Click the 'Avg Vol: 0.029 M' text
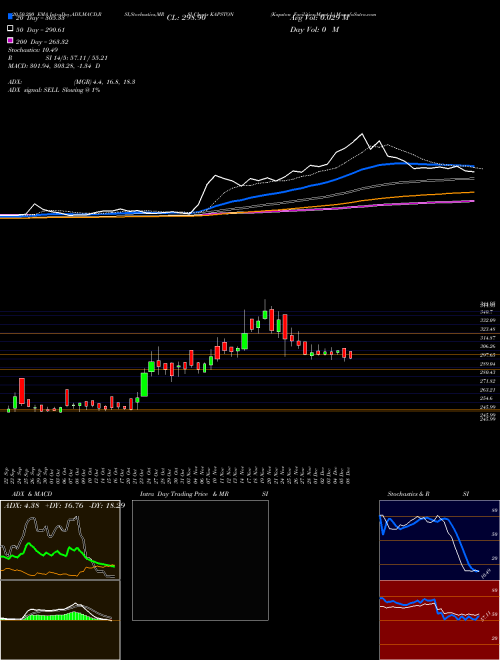500x660 pixels. point(320,18)
